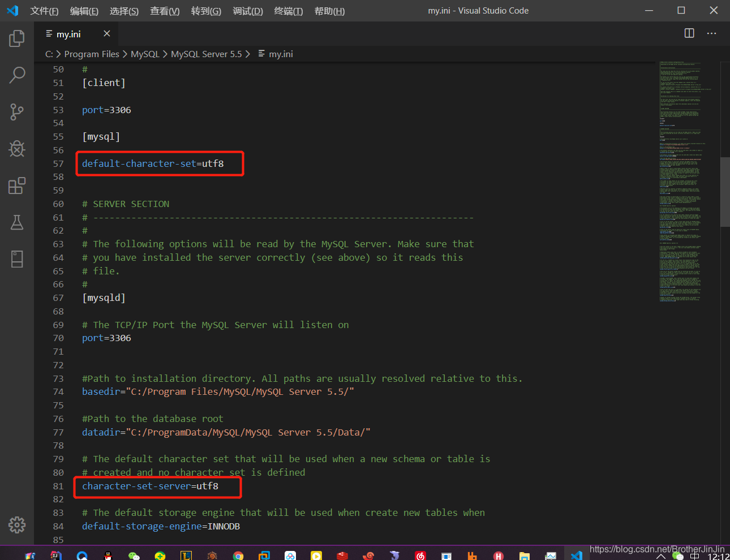The width and height of the screenshot is (730, 560).
Task: Open the 帮助(H) menu
Action: click(329, 11)
